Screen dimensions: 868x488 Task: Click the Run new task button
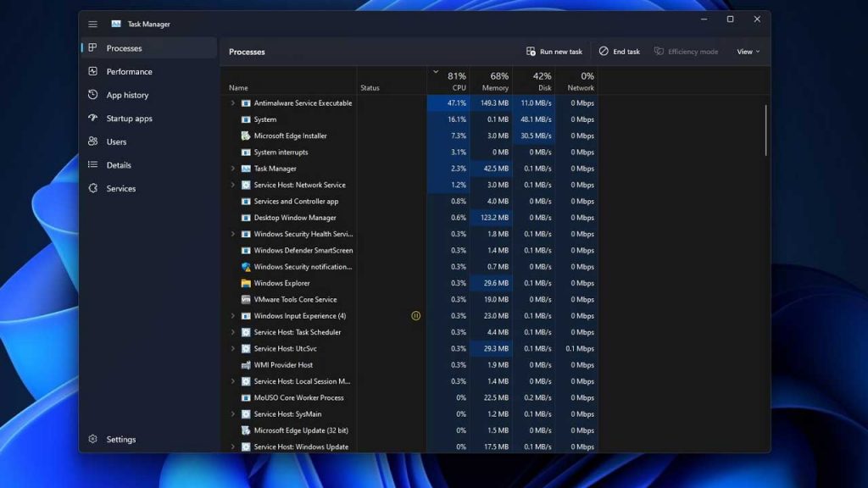pos(554,52)
